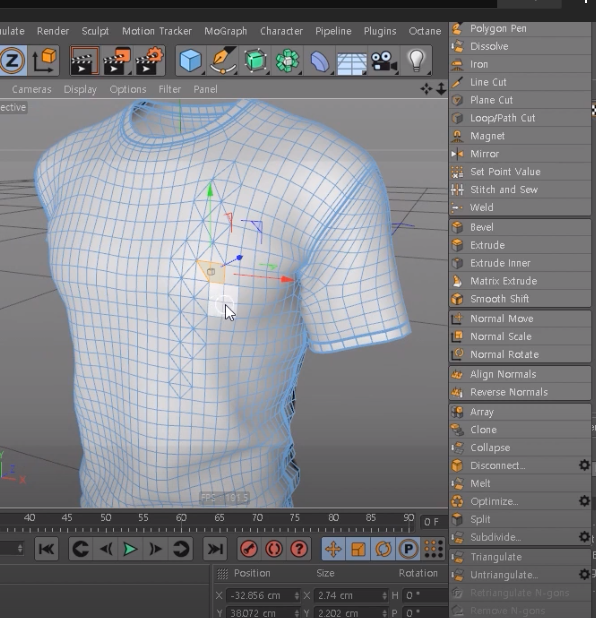Choose Triangulate from the menu

[x=520, y=557]
